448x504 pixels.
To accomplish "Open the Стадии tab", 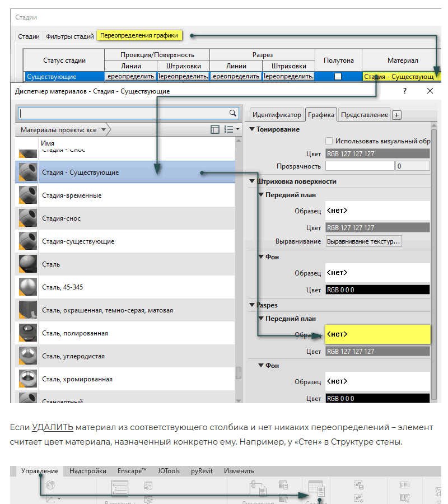I will (29, 36).
